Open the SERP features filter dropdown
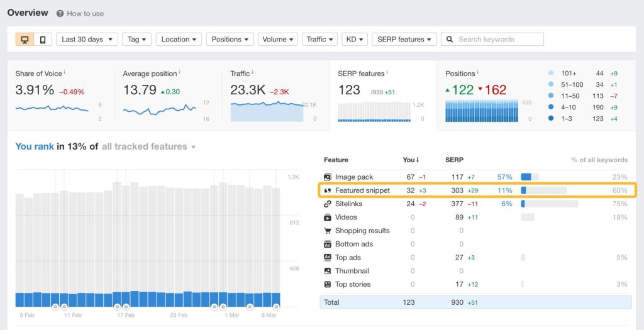The image size is (644, 330). point(404,40)
